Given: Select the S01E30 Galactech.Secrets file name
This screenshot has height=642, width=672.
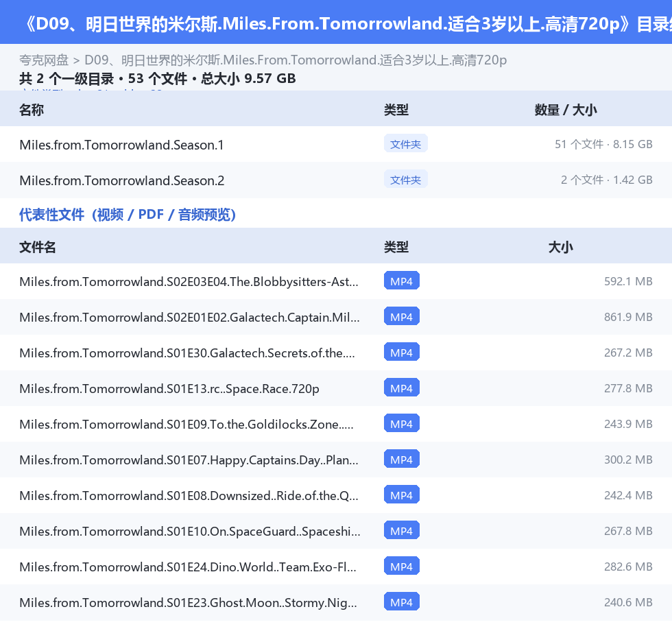Looking at the screenshot, I should pyautogui.click(x=187, y=353).
